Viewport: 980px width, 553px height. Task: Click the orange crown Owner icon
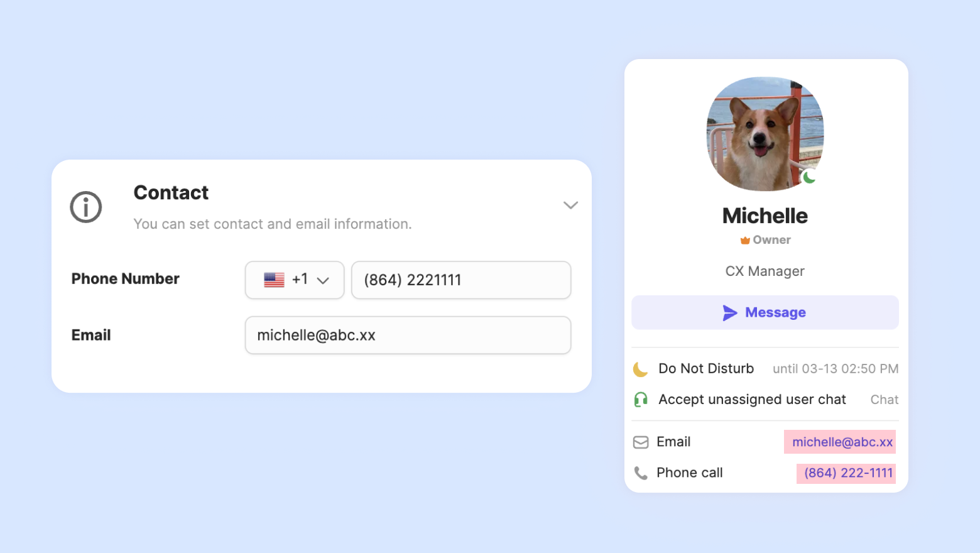[745, 240]
